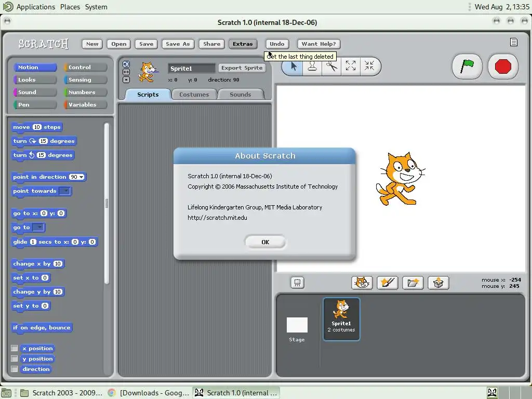Click the Undo button
Viewport: 532px width, 399px height.
pos(277,44)
